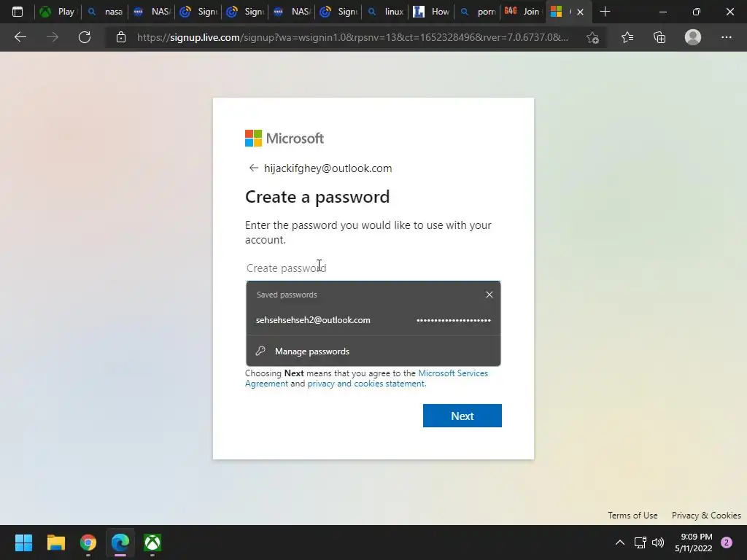Open Google Chrome from taskbar
Image resolution: width=747 pixels, height=560 pixels.
tap(88, 542)
